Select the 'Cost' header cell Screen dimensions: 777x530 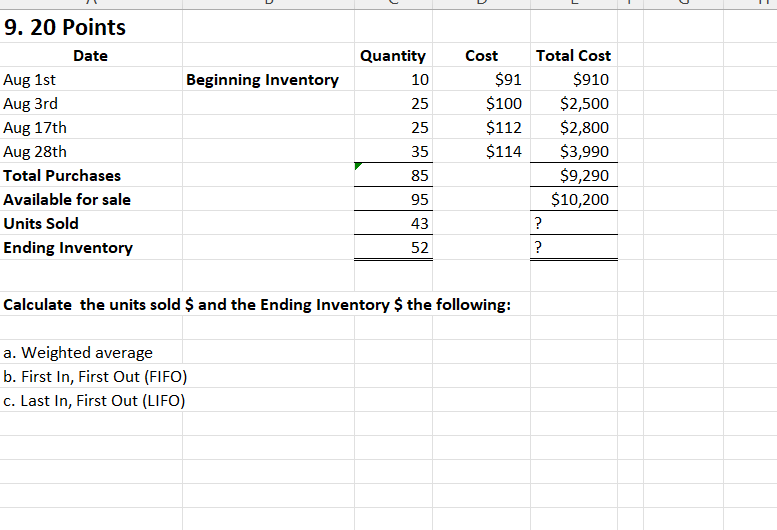coord(481,55)
